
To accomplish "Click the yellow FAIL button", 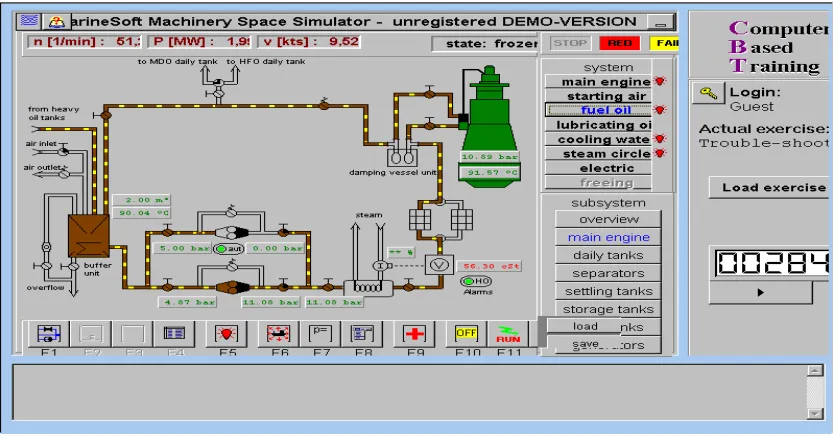I will pos(664,43).
